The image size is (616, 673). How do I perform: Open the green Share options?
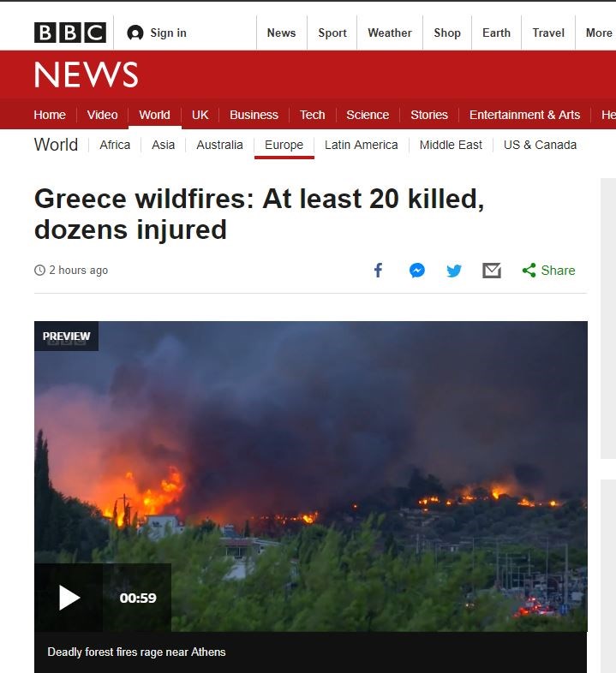pos(548,271)
